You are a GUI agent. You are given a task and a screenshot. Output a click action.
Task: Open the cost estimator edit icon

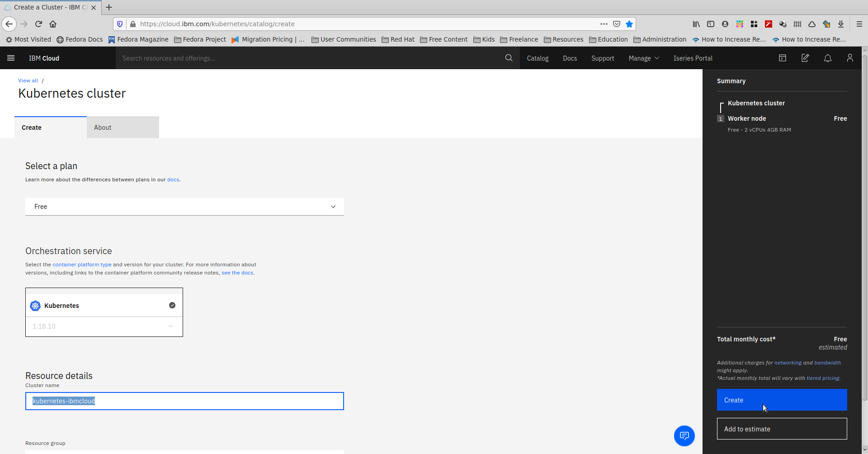(x=805, y=58)
